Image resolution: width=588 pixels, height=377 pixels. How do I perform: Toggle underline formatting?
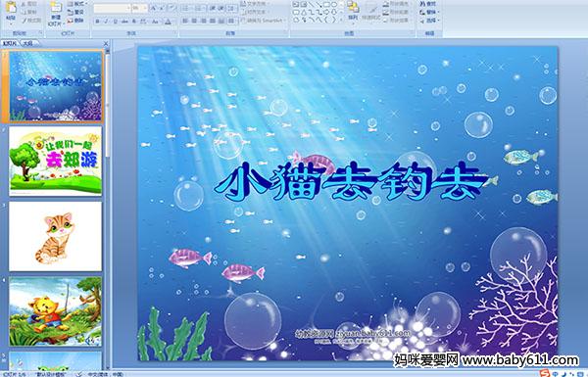pos(116,22)
